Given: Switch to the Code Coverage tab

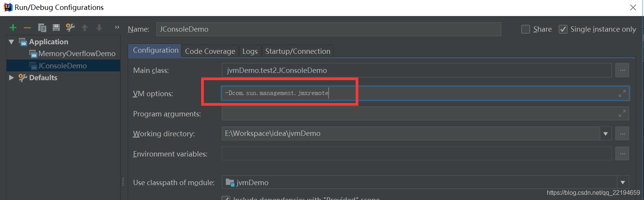Looking at the screenshot, I should 210,51.
